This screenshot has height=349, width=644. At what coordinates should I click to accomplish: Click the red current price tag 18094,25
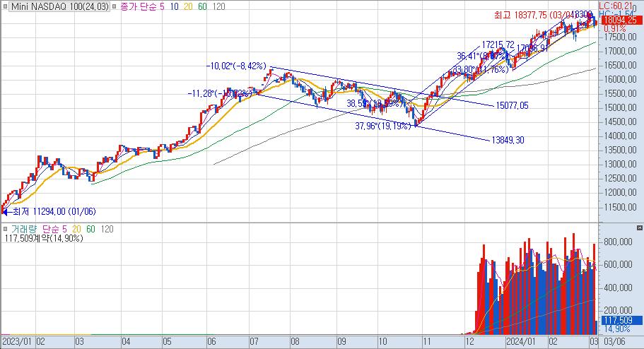621,20
